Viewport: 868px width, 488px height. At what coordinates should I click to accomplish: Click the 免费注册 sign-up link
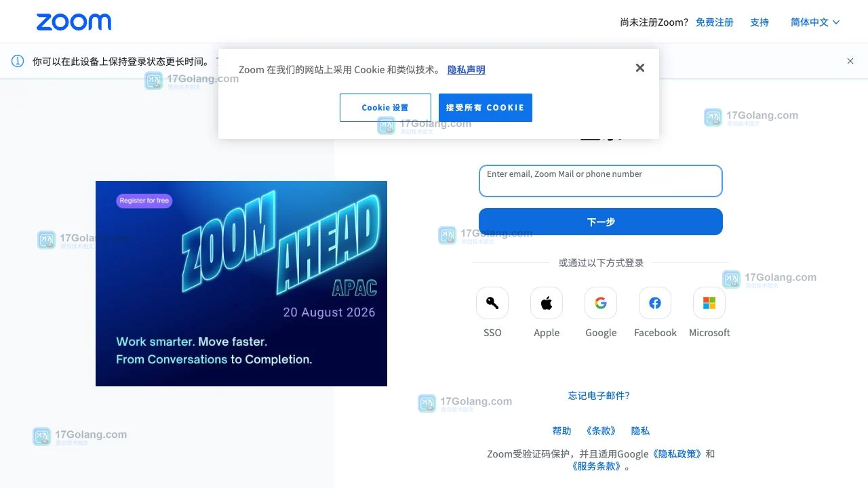(715, 22)
